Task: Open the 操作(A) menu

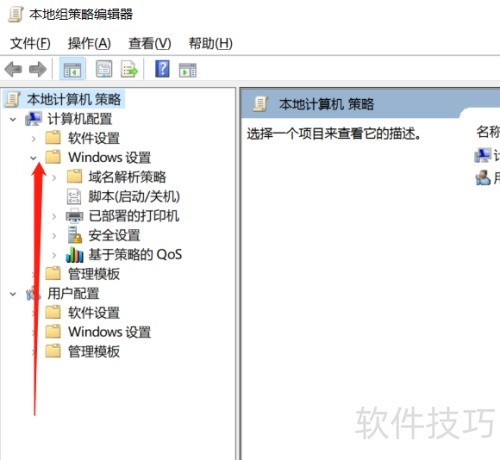Action: [89, 43]
